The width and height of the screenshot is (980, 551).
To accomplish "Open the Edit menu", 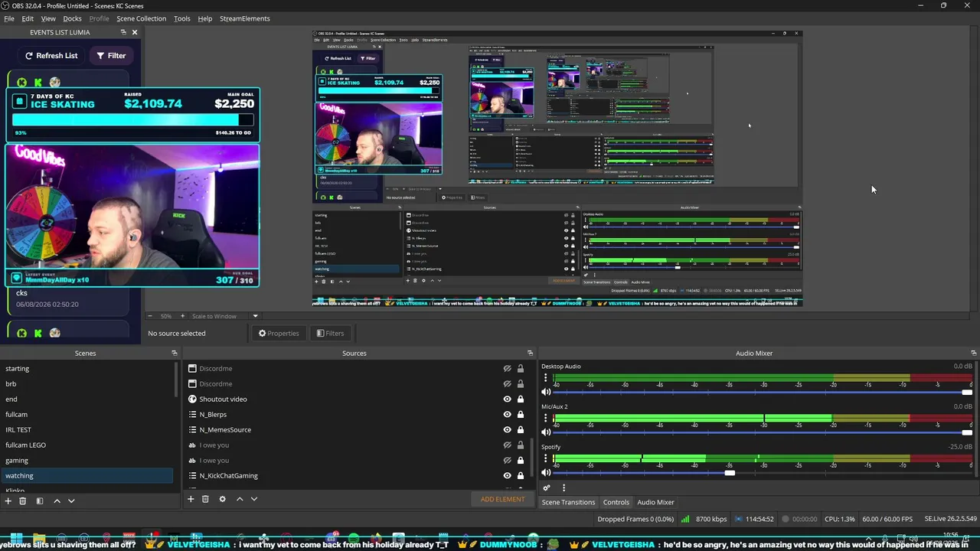I will click(28, 18).
